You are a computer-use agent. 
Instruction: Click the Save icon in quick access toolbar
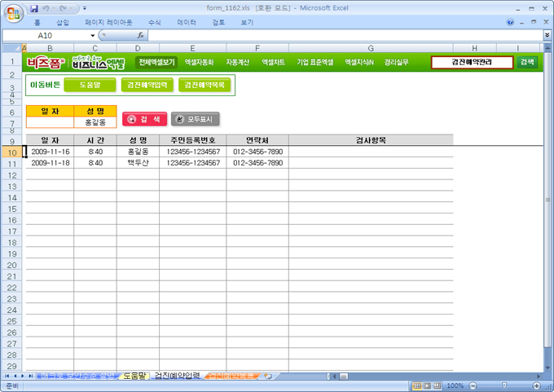click(34, 8)
